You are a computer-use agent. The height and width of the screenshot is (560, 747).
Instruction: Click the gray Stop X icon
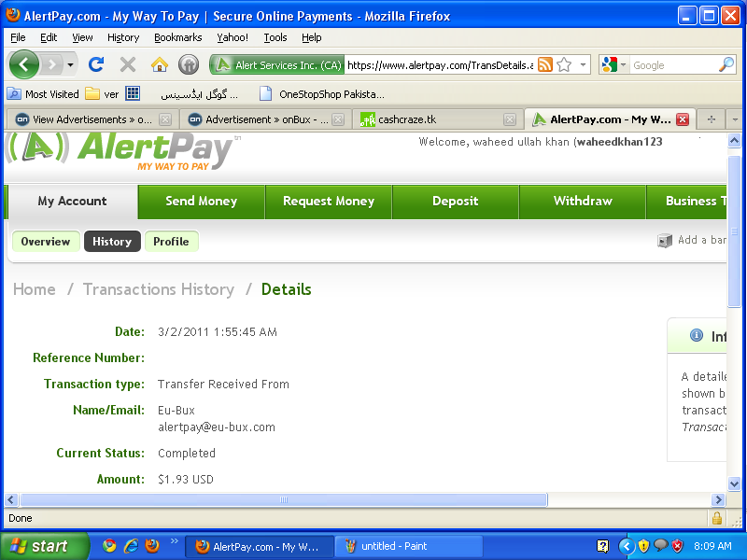point(128,64)
